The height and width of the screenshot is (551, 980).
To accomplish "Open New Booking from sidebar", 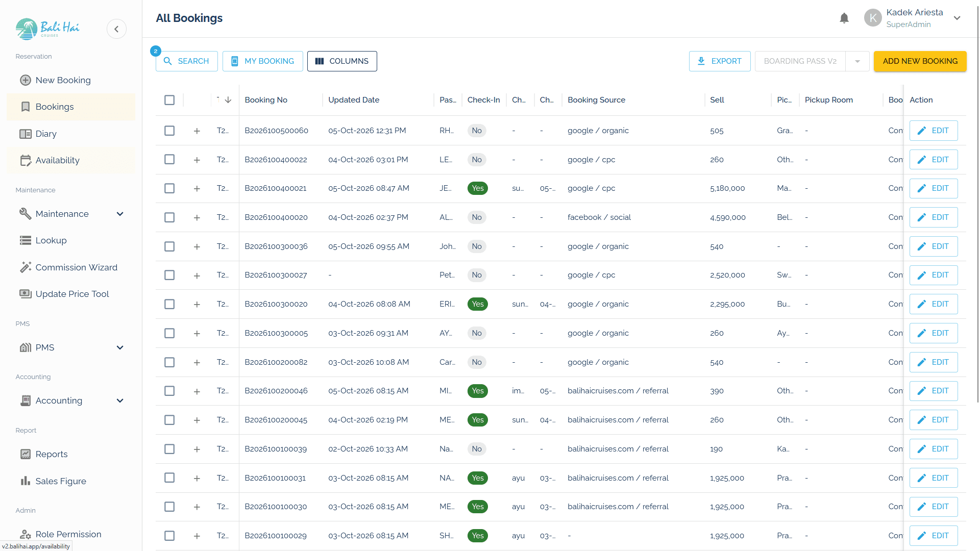I will pyautogui.click(x=71, y=80).
